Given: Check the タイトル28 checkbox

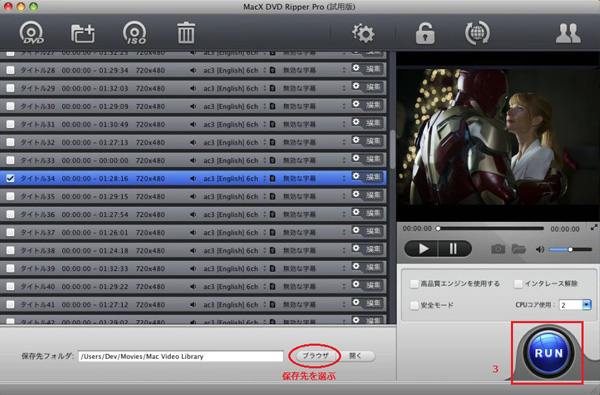Looking at the screenshot, I should [10, 70].
